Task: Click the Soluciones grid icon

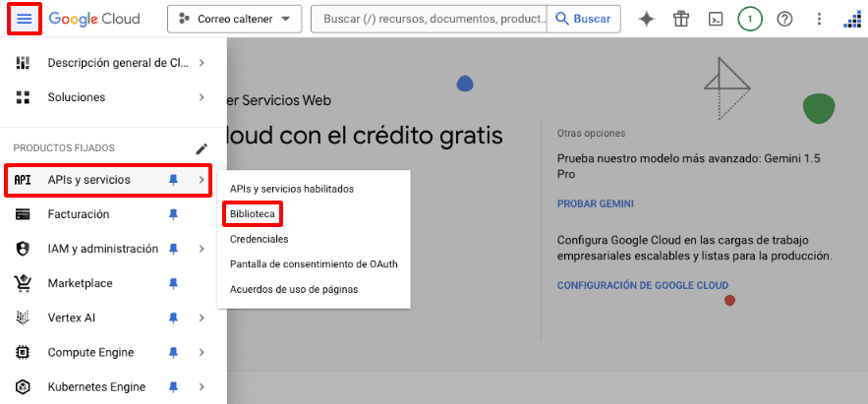Action: pos(23,97)
